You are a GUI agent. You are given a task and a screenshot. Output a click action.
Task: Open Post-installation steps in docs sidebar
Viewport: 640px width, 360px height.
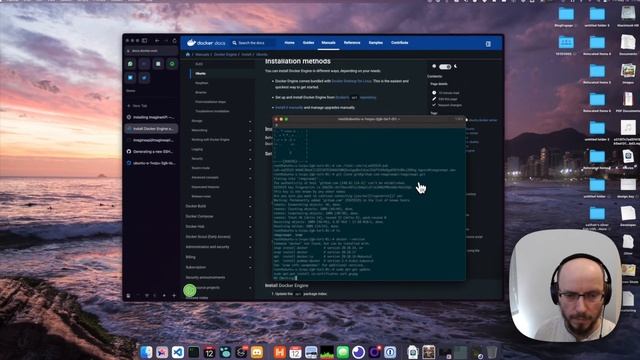pos(210,102)
